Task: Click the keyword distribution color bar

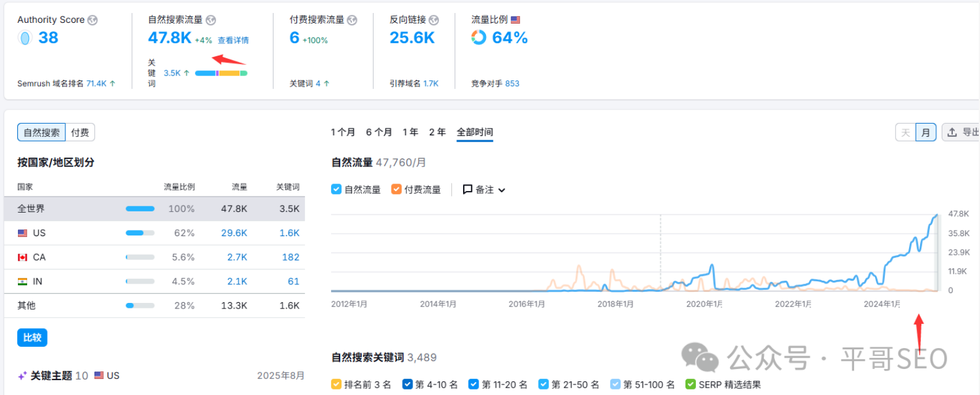Action: coord(221,73)
